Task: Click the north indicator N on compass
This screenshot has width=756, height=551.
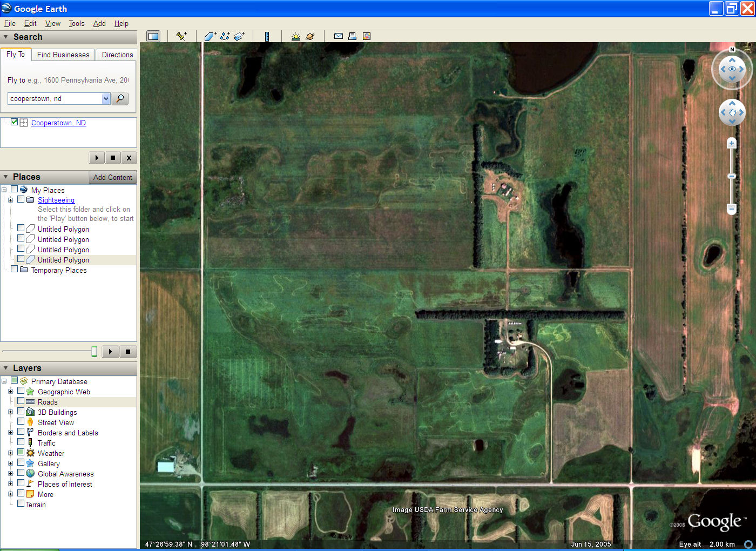Action: pyautogui.click(x=732, y=49)
